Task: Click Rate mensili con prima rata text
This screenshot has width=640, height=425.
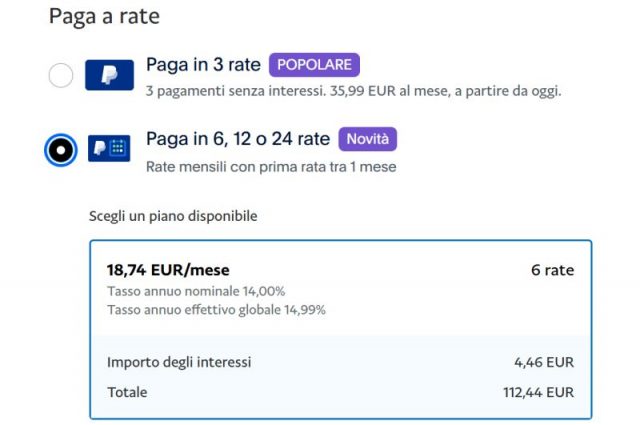Action: 271,167
